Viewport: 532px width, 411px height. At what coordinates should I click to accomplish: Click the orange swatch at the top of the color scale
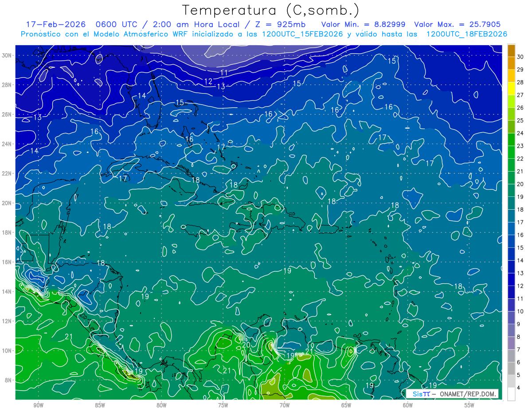click(x=511, y=51)
